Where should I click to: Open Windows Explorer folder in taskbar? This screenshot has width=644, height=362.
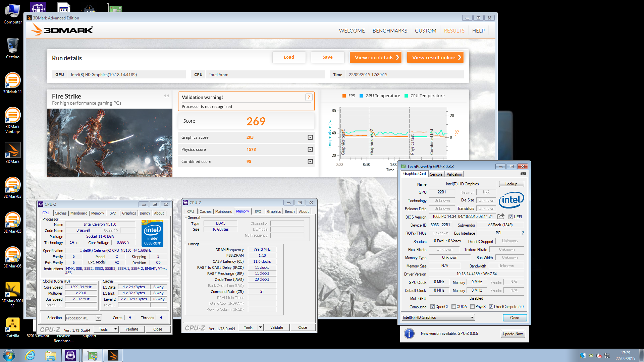[x=51, y=355]
